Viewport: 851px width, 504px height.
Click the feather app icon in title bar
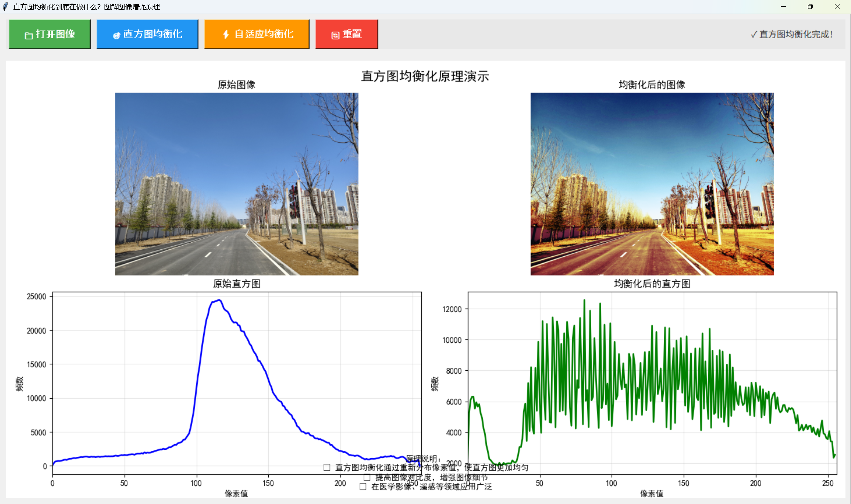(x=5, y=6)
